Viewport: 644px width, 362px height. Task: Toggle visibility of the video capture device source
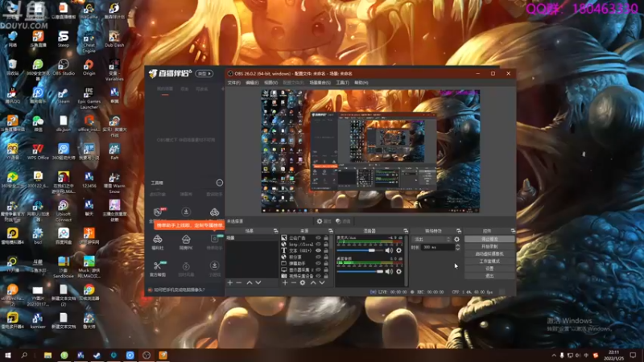(318, 276)
